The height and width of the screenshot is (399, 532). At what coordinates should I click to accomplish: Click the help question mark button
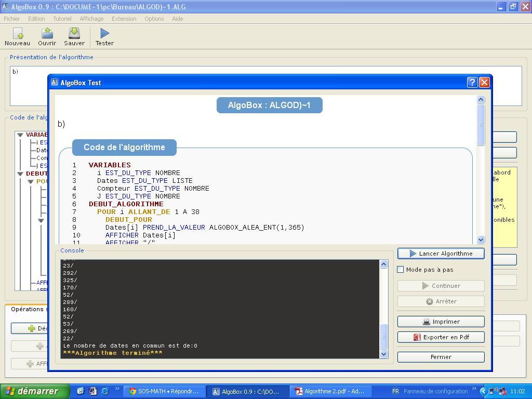pos(472,82)
